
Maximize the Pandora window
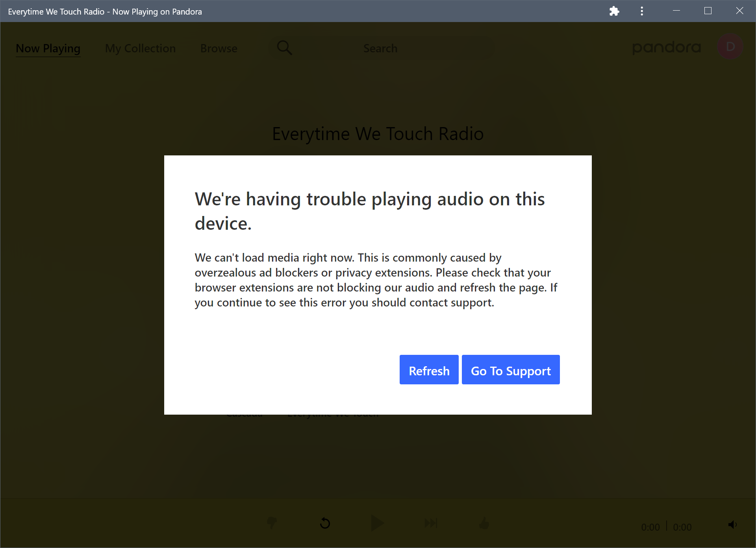[708, 11]
